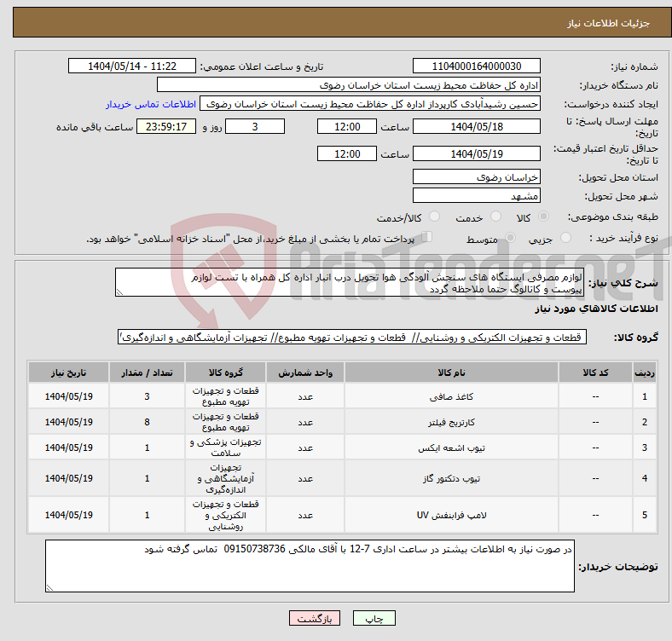Click the response deadline time 12:00 field
Screen dimensions: 672x641
[347, 126]
